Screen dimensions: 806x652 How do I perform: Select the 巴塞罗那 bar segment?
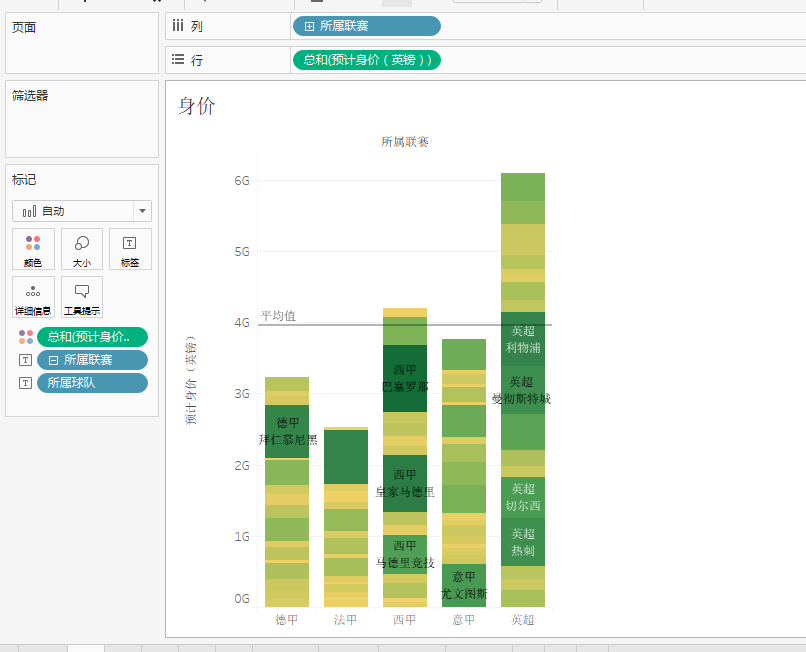click(405, 378)
